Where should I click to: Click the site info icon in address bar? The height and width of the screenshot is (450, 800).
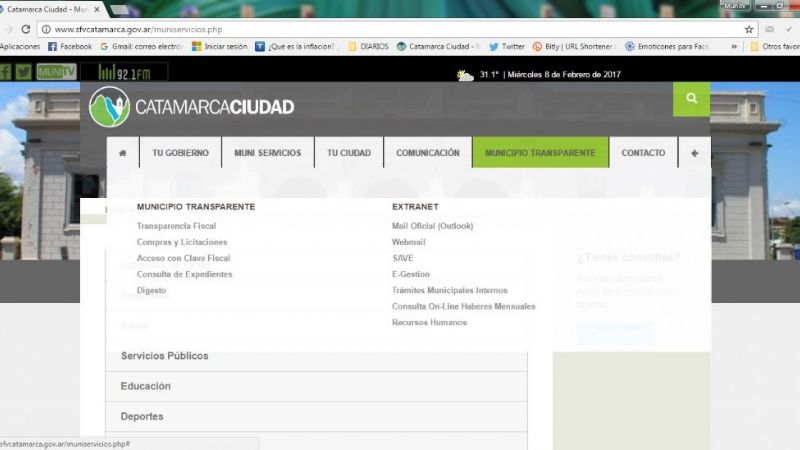point(46,30)
